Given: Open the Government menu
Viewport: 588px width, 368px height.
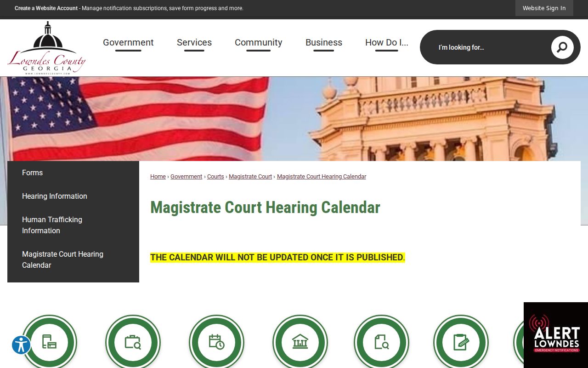Looking at the screenshot, I should (128, 43).
